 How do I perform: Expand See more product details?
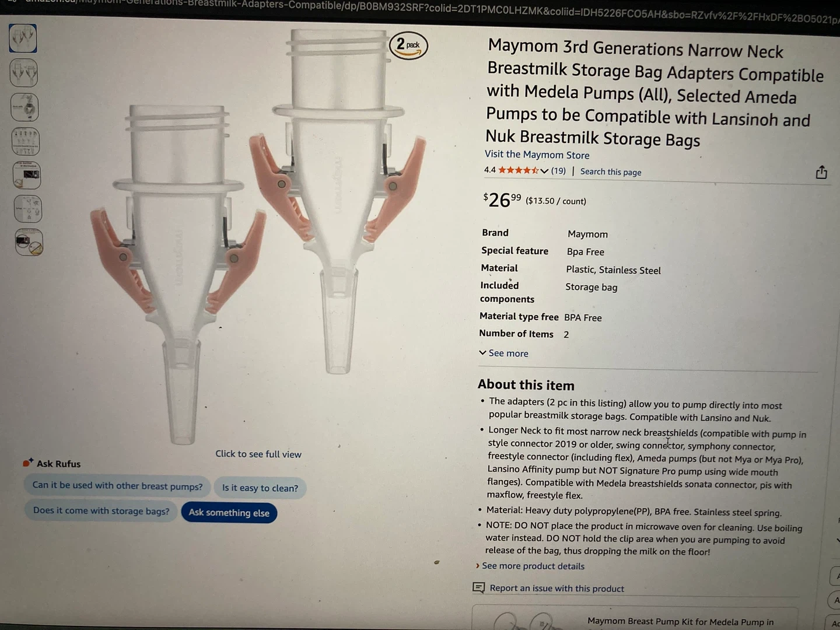pos(530,566)
